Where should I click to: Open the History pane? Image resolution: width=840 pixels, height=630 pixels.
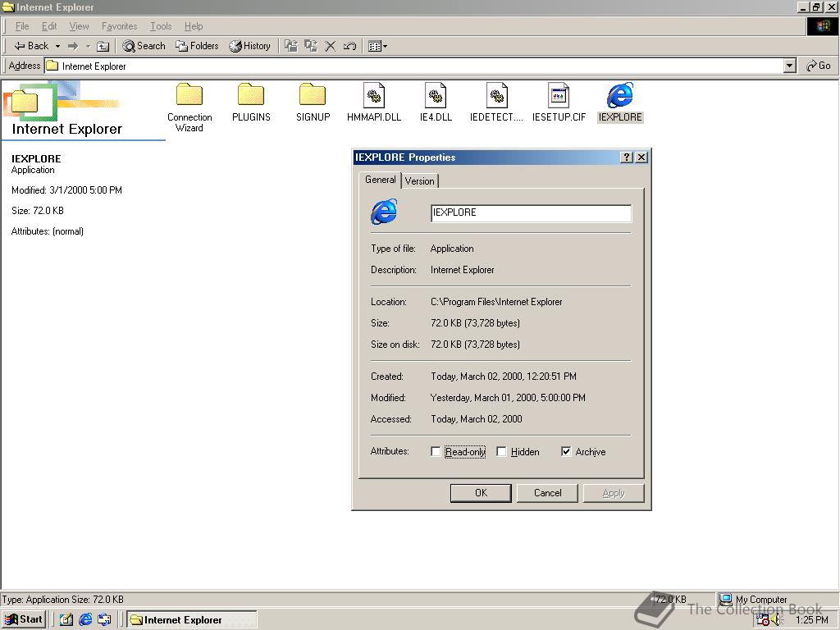pyautogui.click(x=249, y=46)
